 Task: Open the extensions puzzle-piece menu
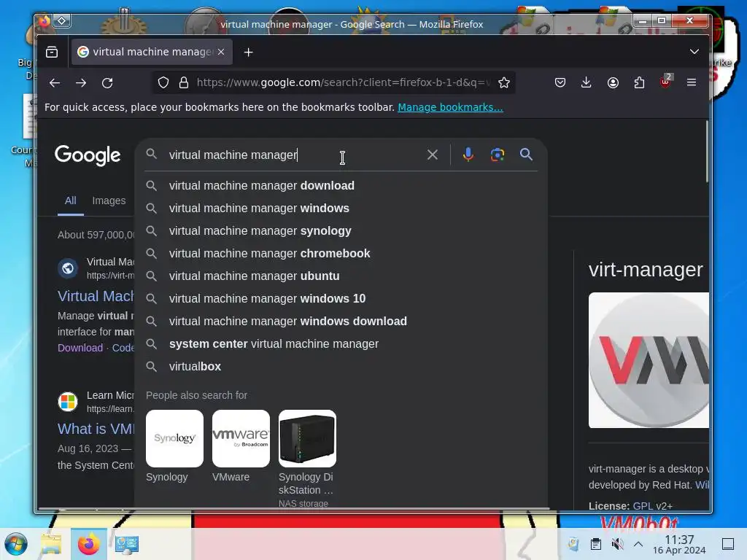[639, 83]
